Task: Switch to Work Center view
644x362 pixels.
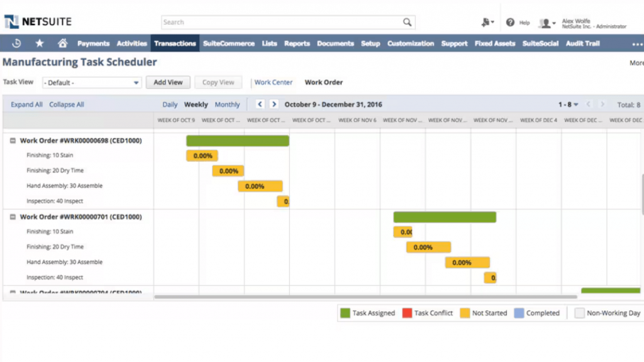Action: (x=273, y=82)
